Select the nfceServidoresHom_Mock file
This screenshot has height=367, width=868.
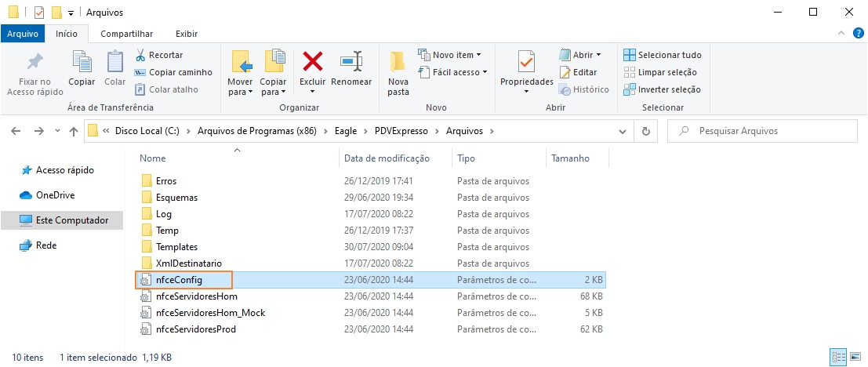coord(210,313)
